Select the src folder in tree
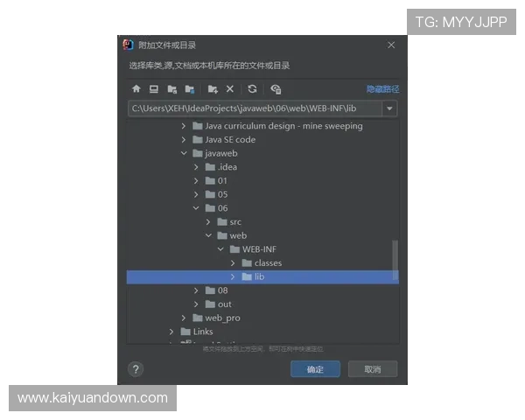525x420 pixels. 235,222
